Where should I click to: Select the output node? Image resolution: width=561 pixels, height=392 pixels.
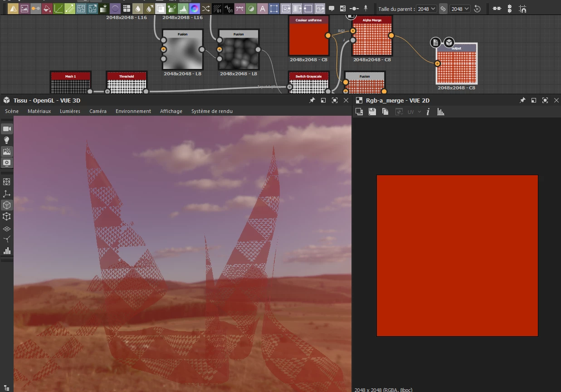point(456,64)
